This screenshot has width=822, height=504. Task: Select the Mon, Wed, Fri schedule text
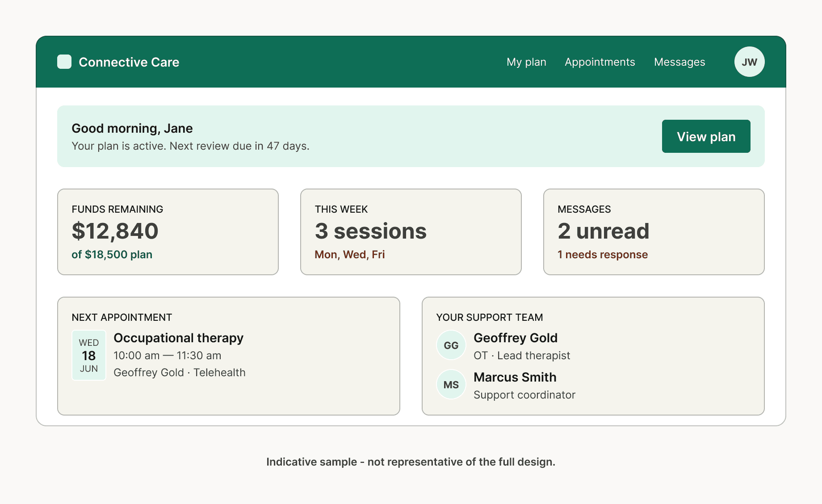coord(350,254)
